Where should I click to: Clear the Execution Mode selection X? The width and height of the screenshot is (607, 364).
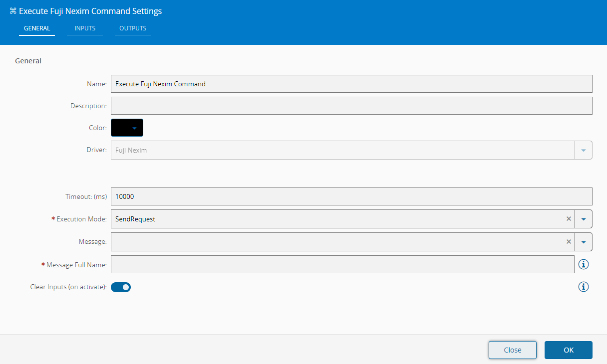(569, 219)
